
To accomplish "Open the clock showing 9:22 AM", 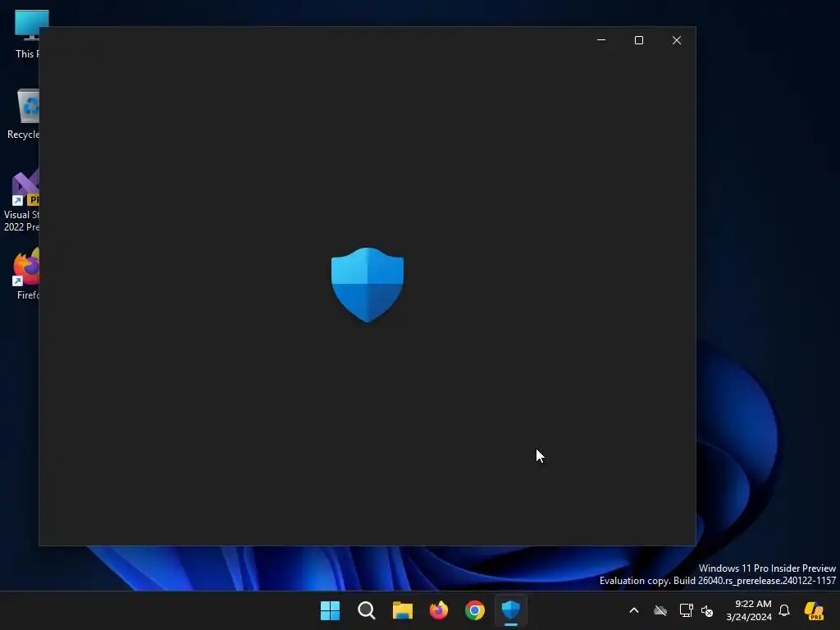I will (749, 610).
